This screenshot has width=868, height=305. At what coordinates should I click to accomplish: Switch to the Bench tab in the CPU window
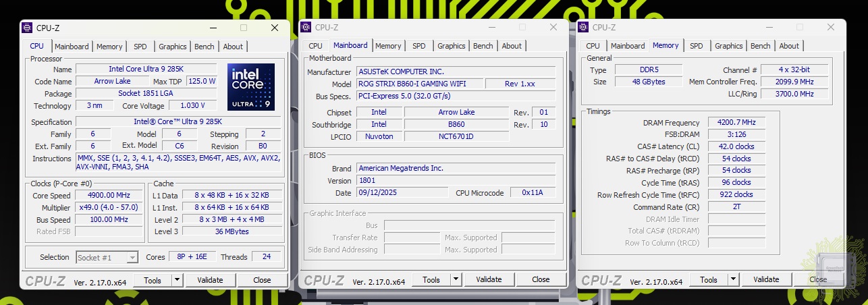pyautogui.click(x=204, y=47)
